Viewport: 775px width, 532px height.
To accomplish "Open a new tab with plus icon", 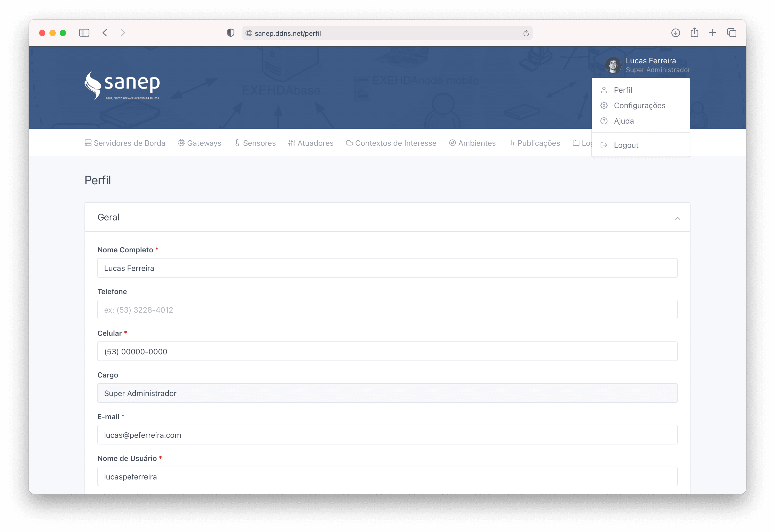I will (713, 33).
